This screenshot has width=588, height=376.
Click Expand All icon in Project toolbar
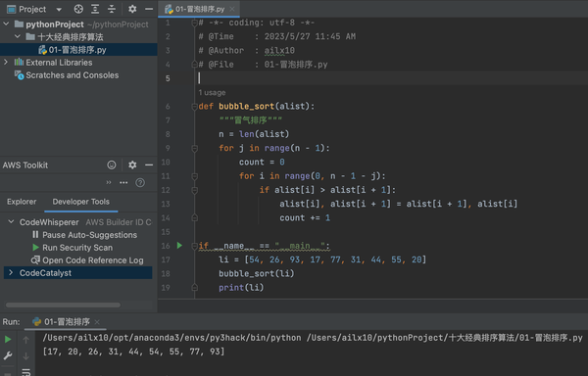tap(95, 9)
